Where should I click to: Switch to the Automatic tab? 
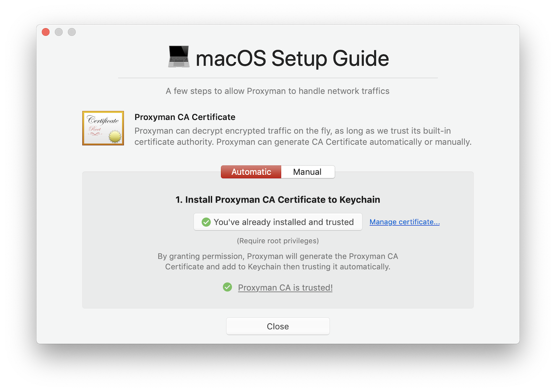pyautogui.click(x=251, y=172)
